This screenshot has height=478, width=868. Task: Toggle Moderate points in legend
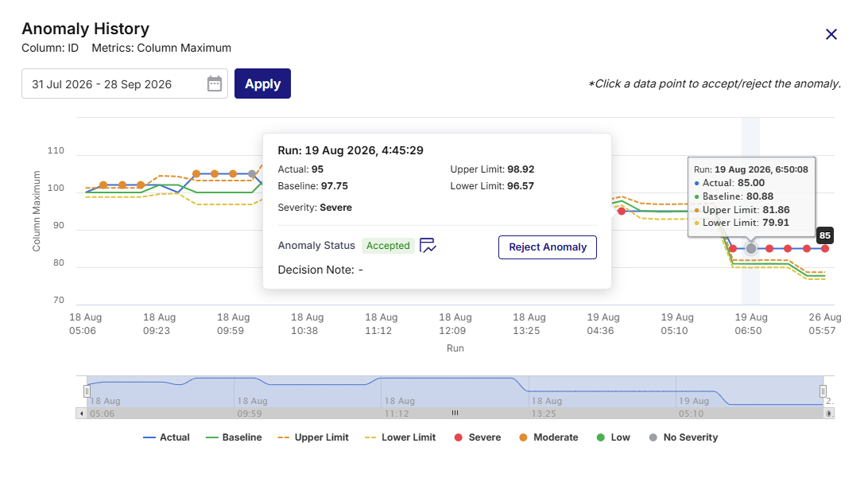coord(548,437)
